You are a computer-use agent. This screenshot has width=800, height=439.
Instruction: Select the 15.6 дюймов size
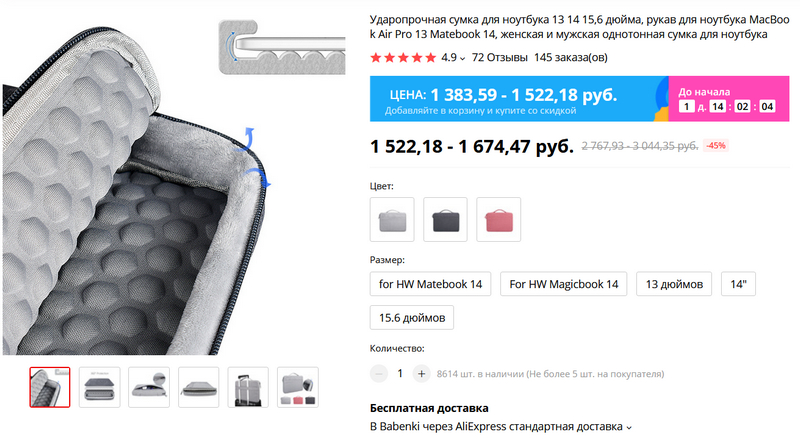click(x=412, y=318)
